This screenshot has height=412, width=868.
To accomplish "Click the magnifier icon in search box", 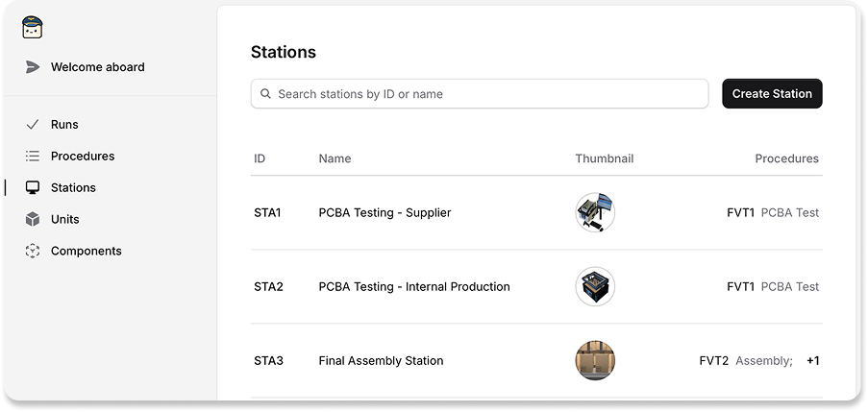I will pos(265,94).
